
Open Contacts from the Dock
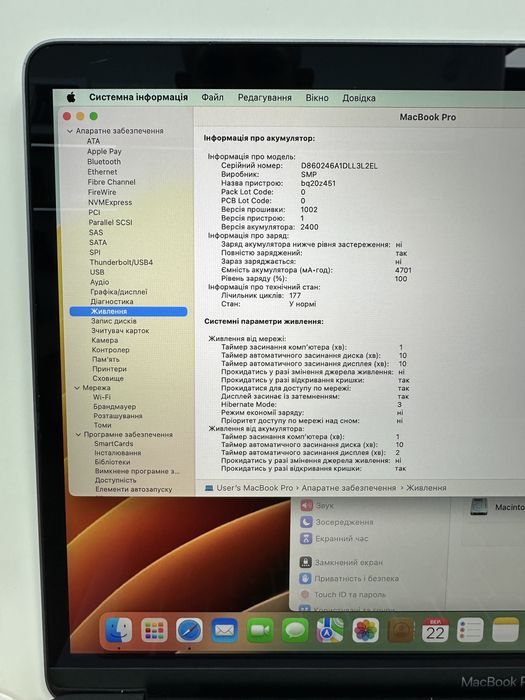pyautogui.click(x=400, y=630)
